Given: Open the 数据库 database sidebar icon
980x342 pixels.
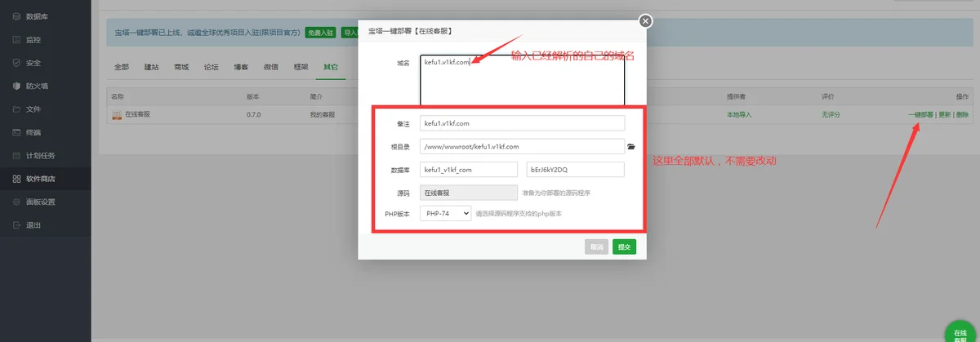Looking at the screenshot, I should pos(17,16).
